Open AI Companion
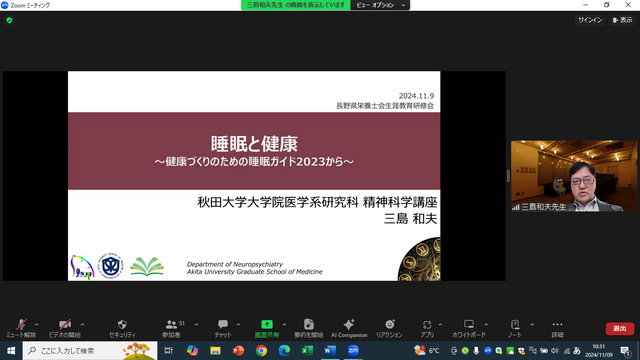Screen dimensions: 640x360 coord(349,328)
